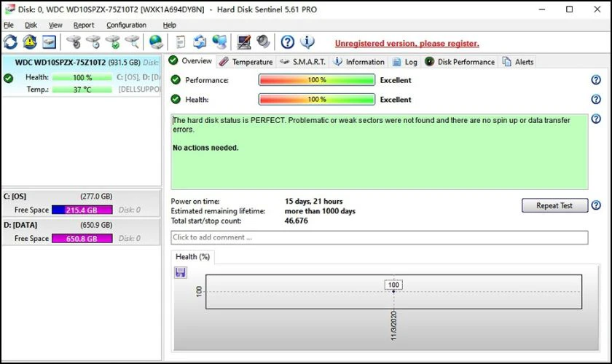Open the File menu
This screenshot has height=364, width=612.
coord(9,25)
